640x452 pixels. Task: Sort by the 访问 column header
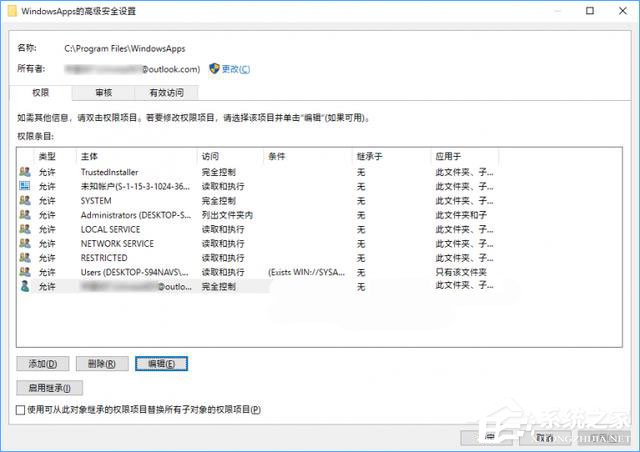[x=230, y=156]
